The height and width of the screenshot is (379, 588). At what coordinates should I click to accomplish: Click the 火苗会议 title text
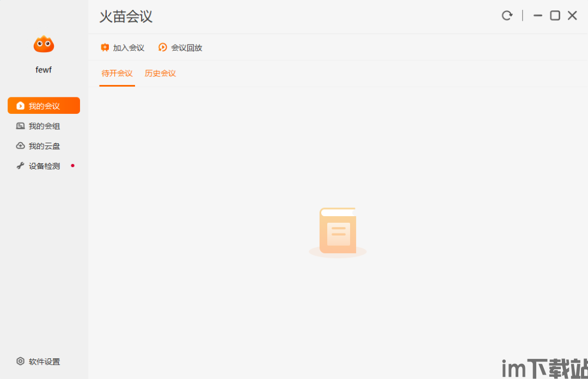click(126, 17)
